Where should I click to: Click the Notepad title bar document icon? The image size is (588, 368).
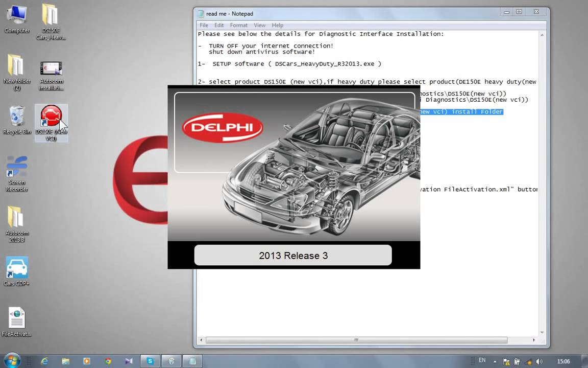[x=201, y=13]
